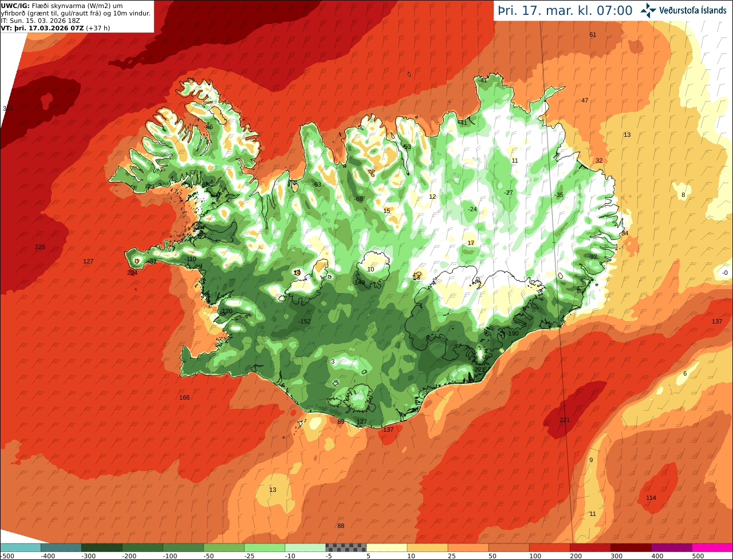Click the '-300' legend scale label
The height and width of the screenshot is (560, 733).
pos(88,556)
